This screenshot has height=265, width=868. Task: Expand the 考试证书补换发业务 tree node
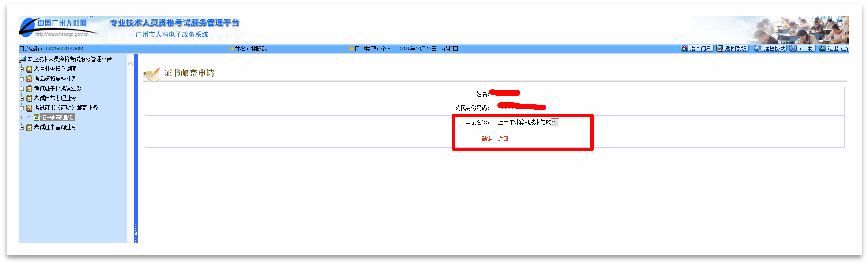click(x=22, y=89)
